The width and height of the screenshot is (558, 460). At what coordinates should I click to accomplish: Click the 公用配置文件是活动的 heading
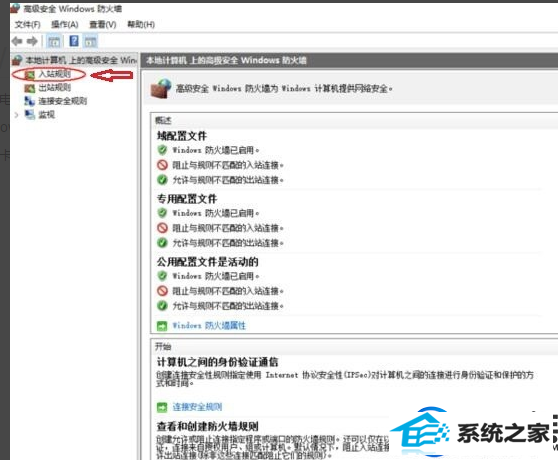[207, 261]
